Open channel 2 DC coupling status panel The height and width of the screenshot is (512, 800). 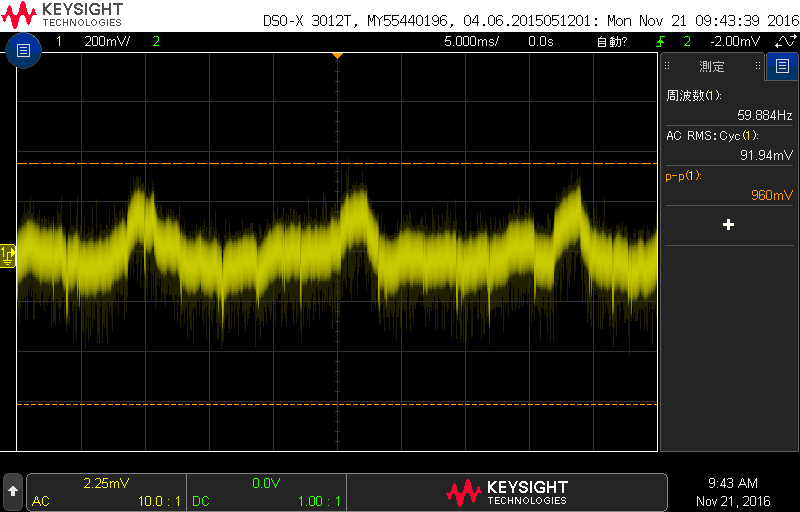click(x=267, y=492)
